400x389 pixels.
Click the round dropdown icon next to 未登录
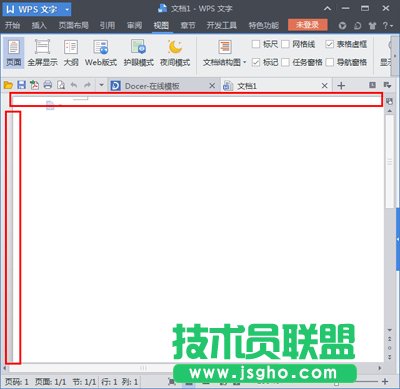[x=342, y=26]
